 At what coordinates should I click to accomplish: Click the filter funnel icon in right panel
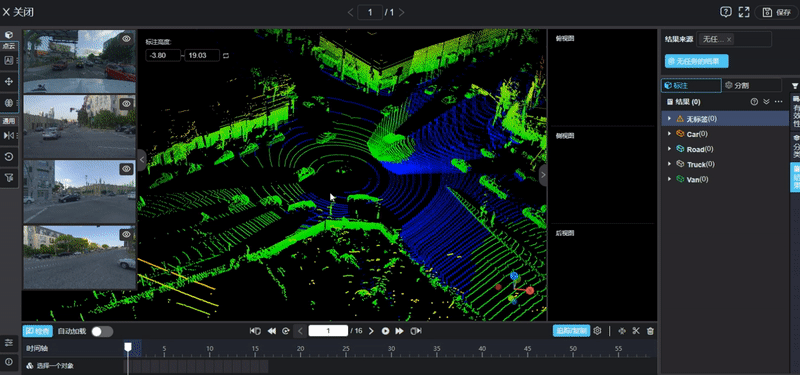tap(795, 86)
